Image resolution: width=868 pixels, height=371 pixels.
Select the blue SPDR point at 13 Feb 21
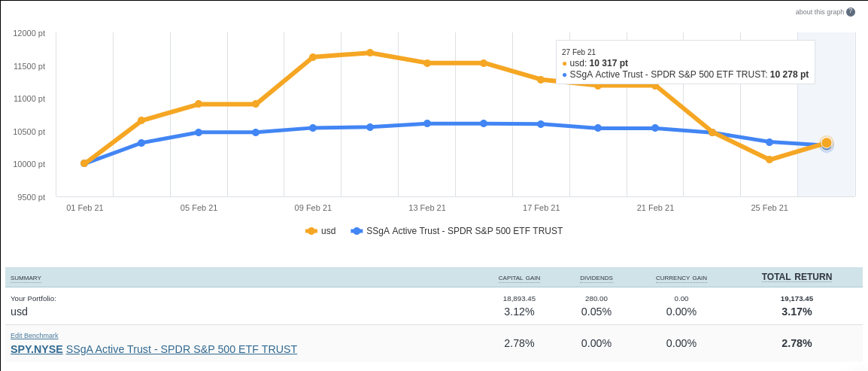click(x=427, y=123)
